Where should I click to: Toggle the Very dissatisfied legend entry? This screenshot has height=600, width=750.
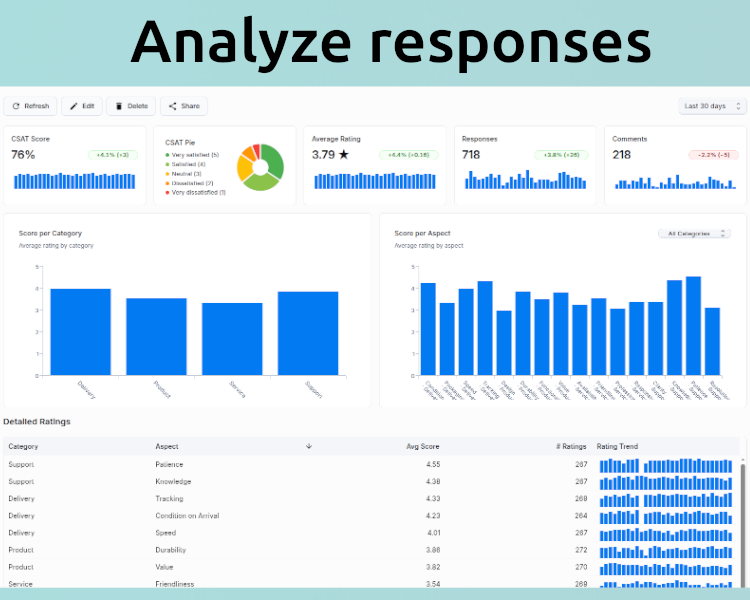pyautogui.click(x=197, y=192)
